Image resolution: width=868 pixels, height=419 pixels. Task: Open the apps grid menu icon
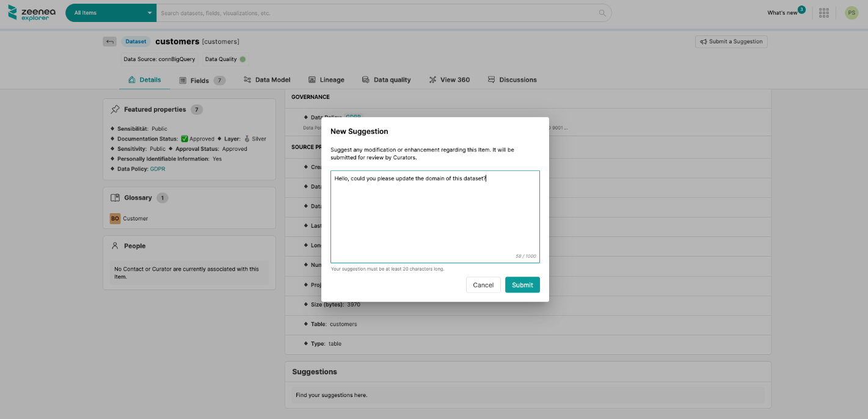(824, 13)
